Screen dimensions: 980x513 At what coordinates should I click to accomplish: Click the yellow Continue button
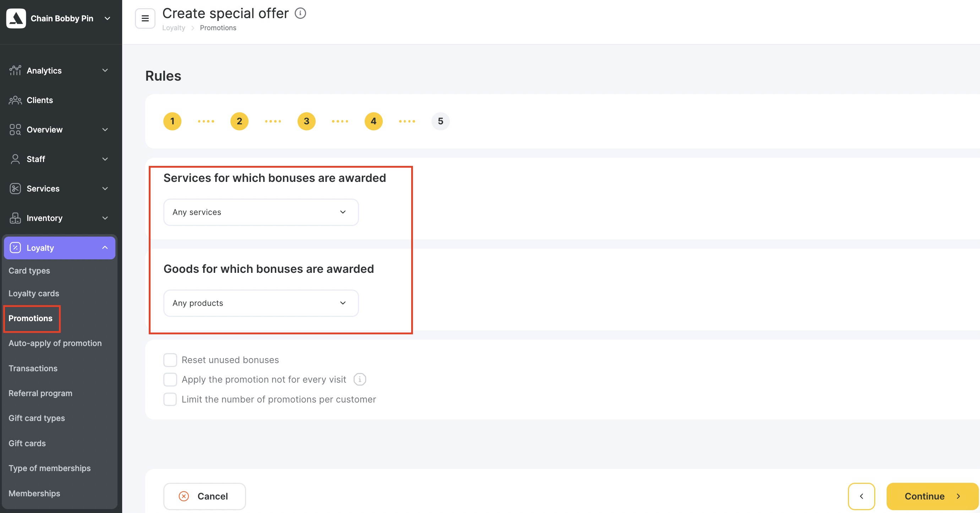tap(932, 496)
